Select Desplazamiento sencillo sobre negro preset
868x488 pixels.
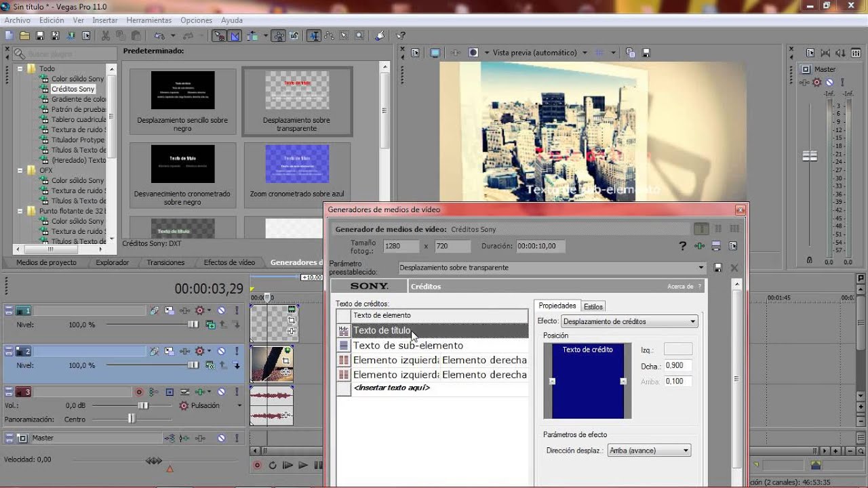point(182,100)
